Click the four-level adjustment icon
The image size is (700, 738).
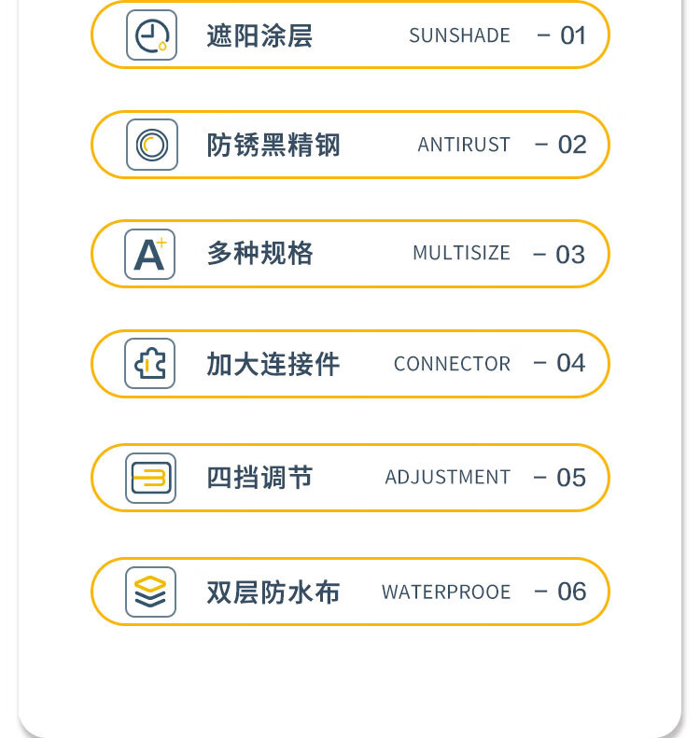150,478
